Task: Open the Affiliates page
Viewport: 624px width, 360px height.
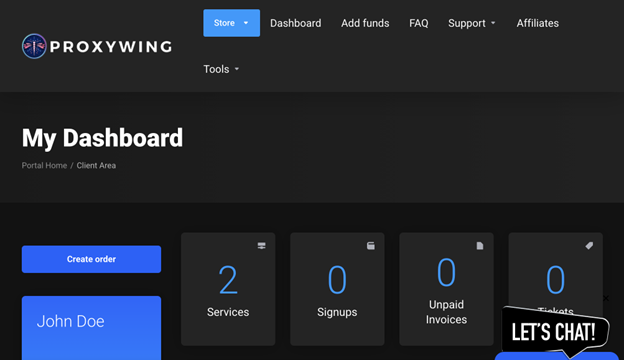Action: [538, 23]
